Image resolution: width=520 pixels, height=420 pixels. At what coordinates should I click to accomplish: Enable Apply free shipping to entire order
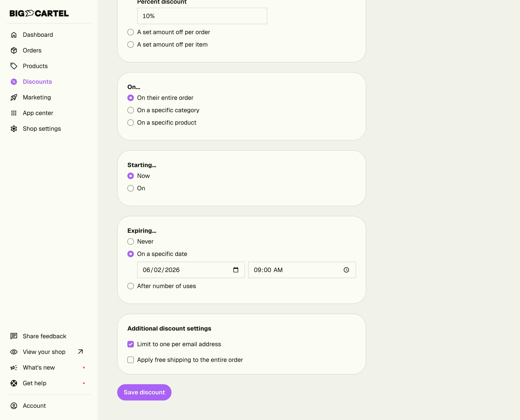(x=130, y=360)
